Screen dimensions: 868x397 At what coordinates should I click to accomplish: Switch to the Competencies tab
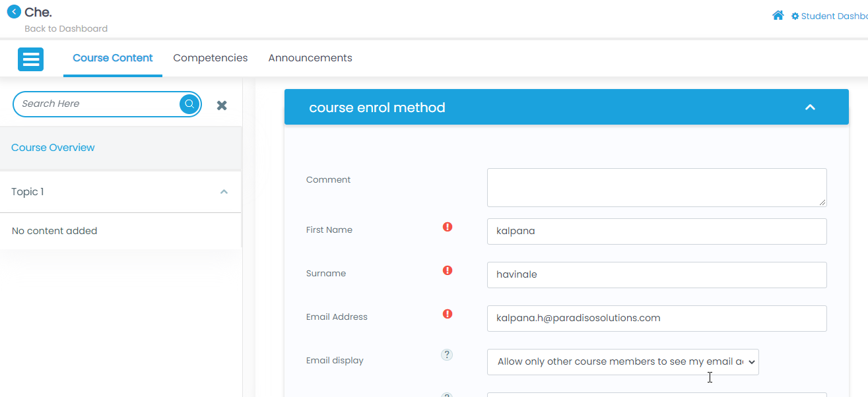210,58
